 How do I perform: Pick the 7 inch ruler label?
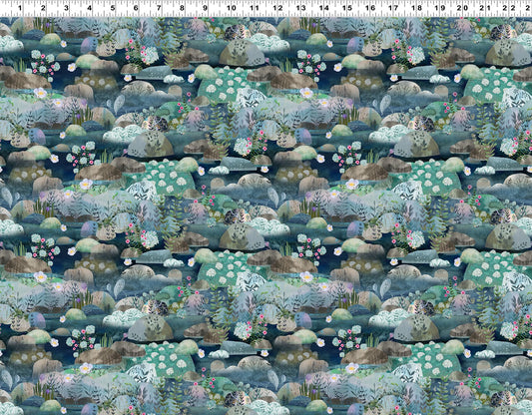[x=159, y=8]
